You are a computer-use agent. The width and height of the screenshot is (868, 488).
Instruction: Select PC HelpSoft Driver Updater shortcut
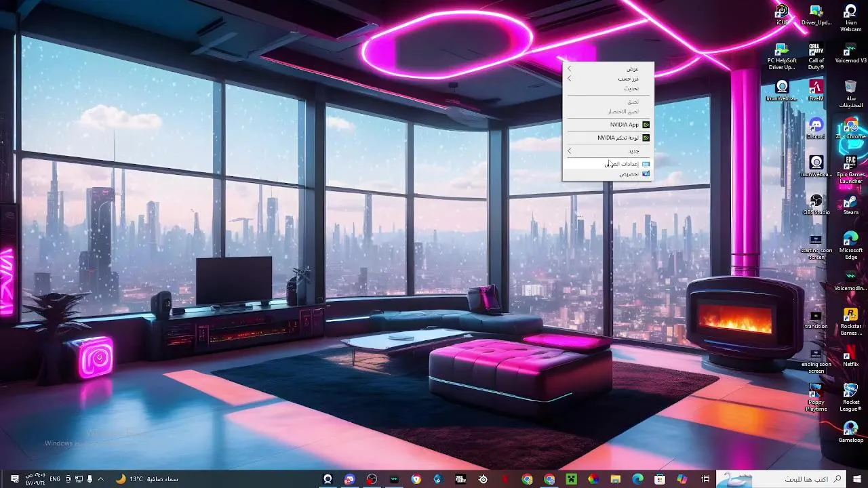tap(782, 56)
